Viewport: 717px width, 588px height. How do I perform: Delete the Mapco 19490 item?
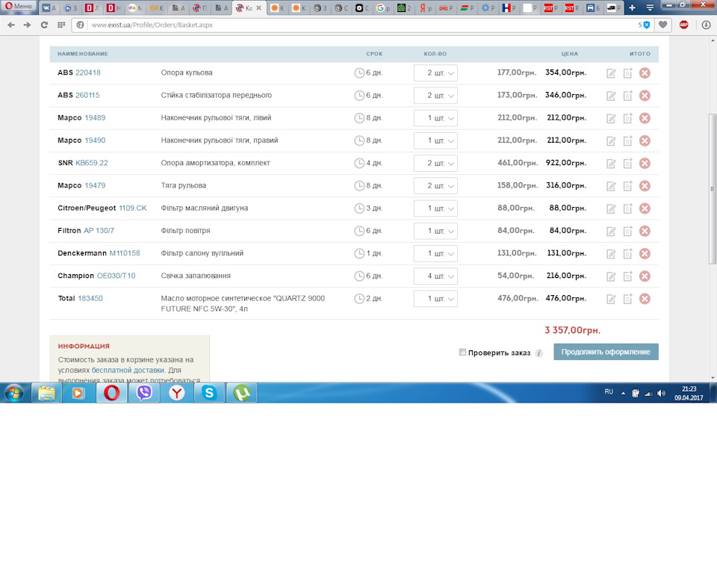coord(645,140)
